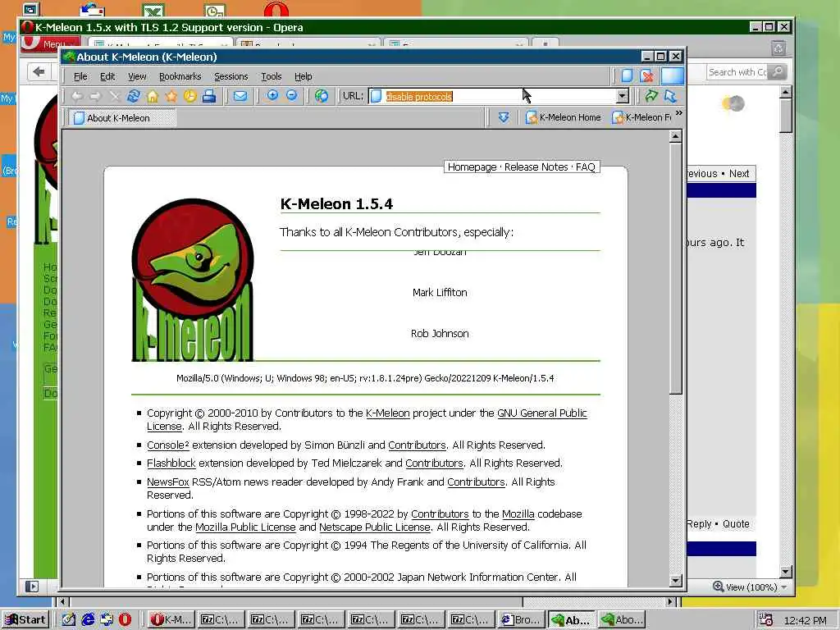
Task: Click the globe icon in K-Meleon toolbar
Action: pyautogui.click(x=322, y=97)
